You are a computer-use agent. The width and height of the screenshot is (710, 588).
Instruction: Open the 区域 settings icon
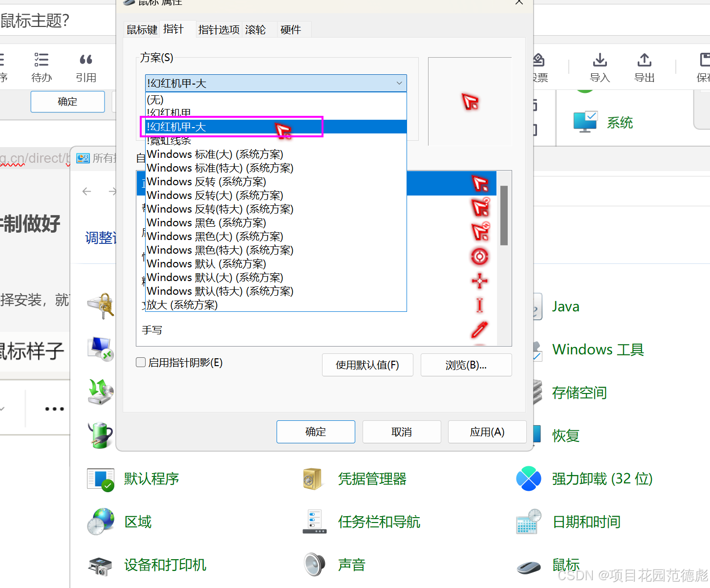click(101, 521)
